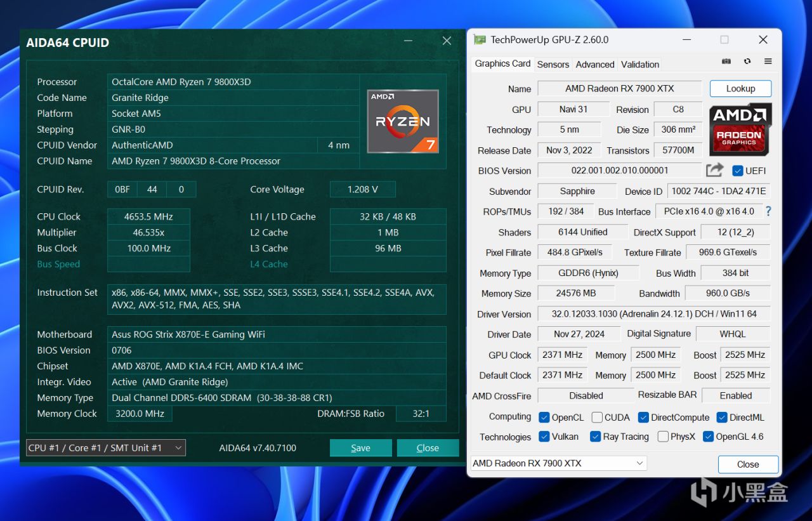Enable the PhysX checkbox
Image resolution: width=812 pixels, height=521 pixels.
coord(663,437)
